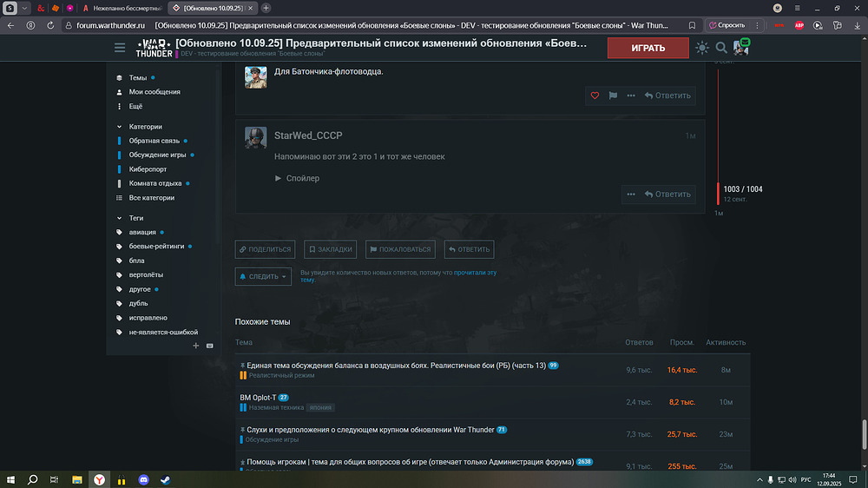Viewport: 868px width, 488px height.
Task: Open Discord from the taskbar
Action: coord(143,479)
